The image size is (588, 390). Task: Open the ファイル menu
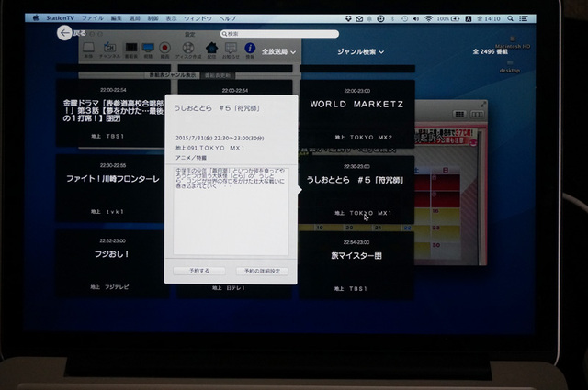coord(93,18)
